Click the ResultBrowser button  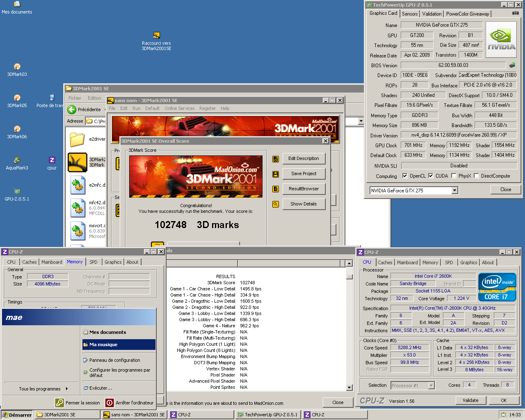tap(304, 189)
